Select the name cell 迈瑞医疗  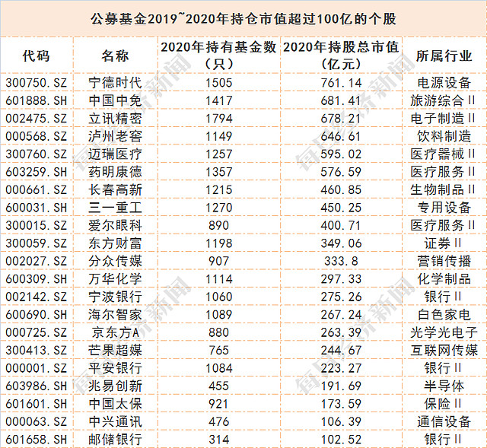click(x=115, y=154)
